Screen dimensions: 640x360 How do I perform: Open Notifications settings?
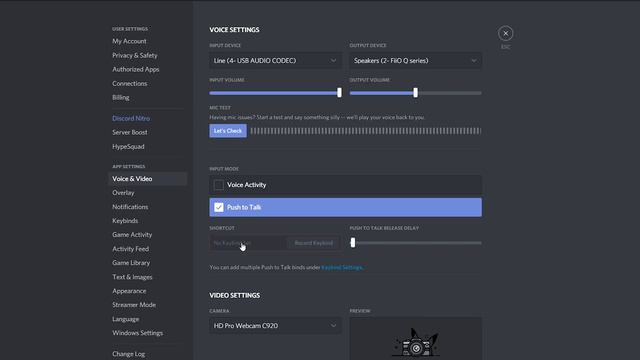point(130,207)
